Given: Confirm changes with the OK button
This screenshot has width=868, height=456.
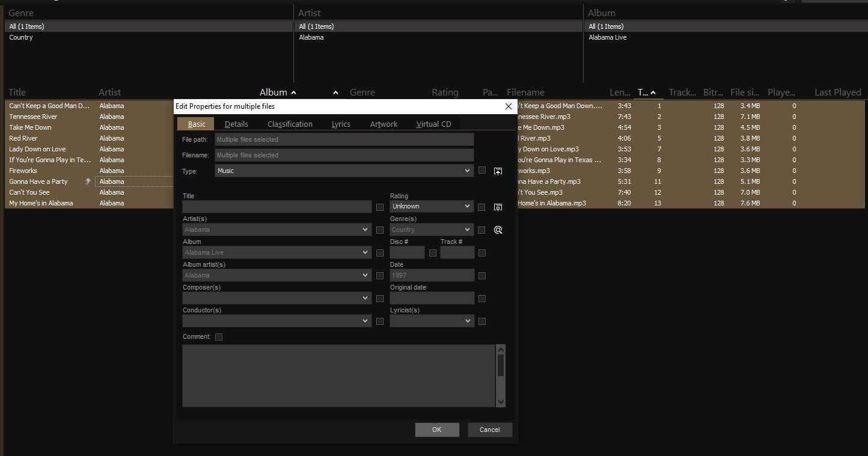Looking at the screenshot, I should [x=437, y=430].
